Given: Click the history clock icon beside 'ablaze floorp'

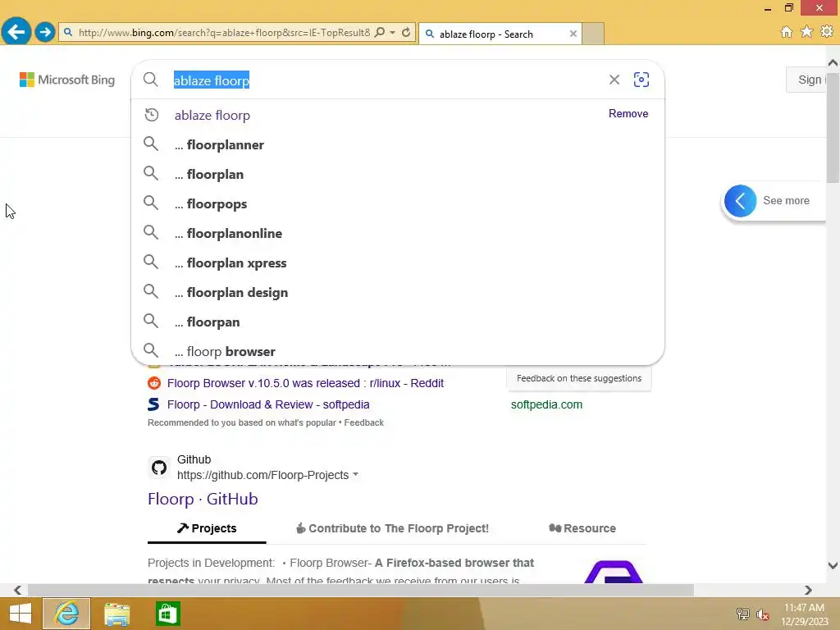Looking at the screenshot, I should tap(152, 115).
